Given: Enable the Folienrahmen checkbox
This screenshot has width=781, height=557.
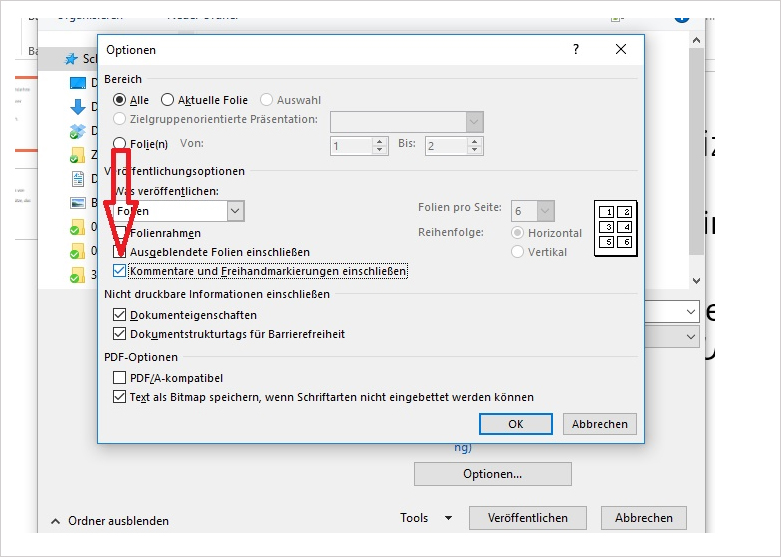Looking at the screenshot, I should (x=120, y=233).
